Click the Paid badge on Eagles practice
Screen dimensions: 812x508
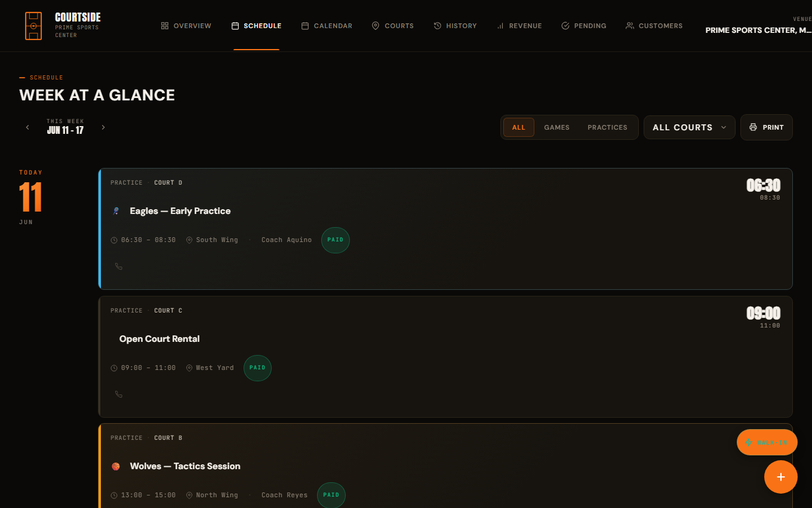point(336,240)
